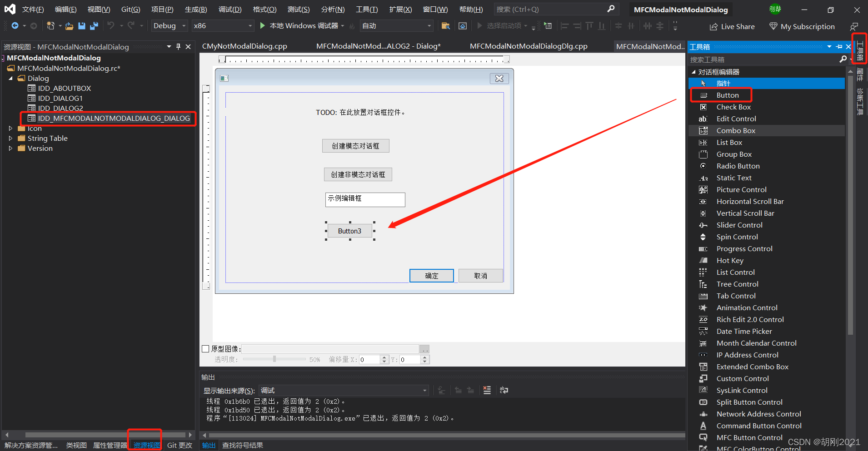
Task: Toggle the prototype image checkbox
Action: [x=205, y=349]
